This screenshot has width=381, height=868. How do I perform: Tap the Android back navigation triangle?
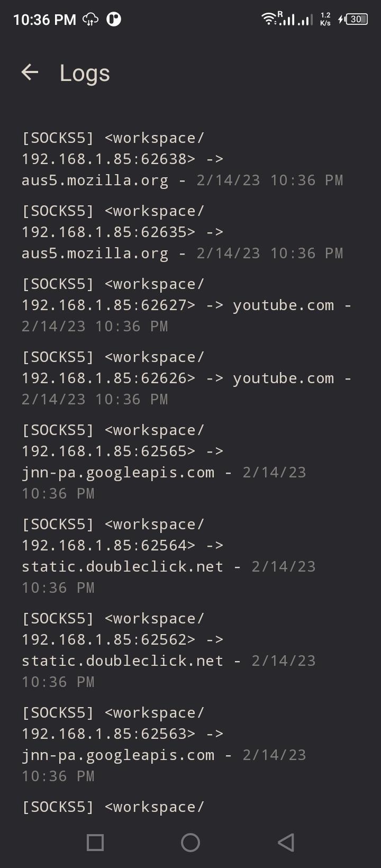(286, 842)
